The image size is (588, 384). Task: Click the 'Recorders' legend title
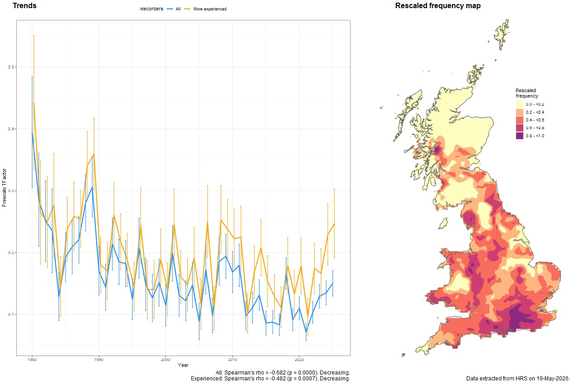click(x=152, y=9)
